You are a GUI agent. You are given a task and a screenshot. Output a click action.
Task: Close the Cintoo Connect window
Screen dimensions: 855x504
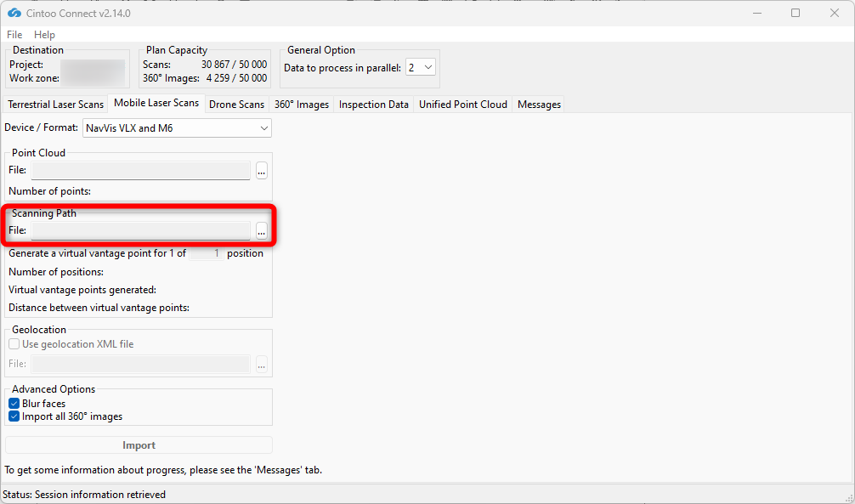click(835, 13)
